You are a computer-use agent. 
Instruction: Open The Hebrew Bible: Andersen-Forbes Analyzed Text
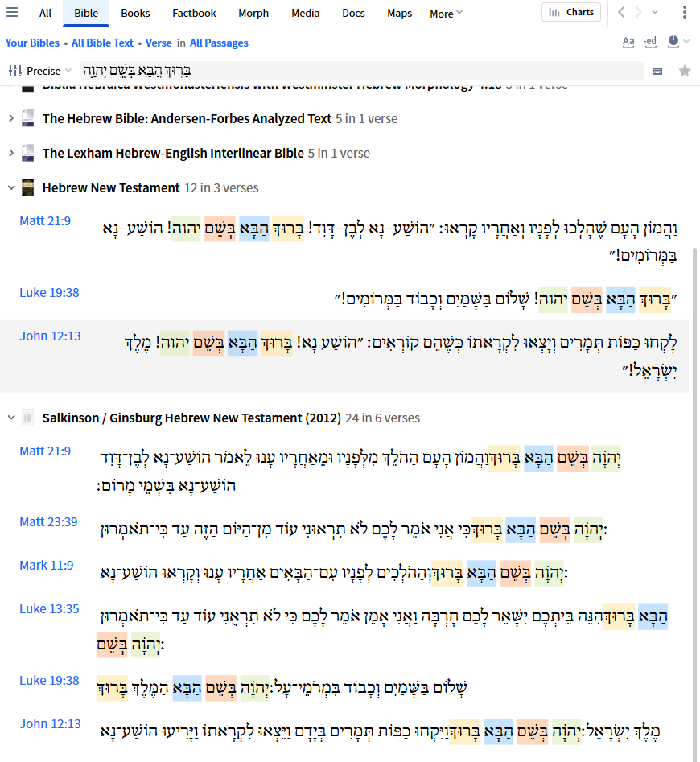pyautogui.click(x=187, y=118)
